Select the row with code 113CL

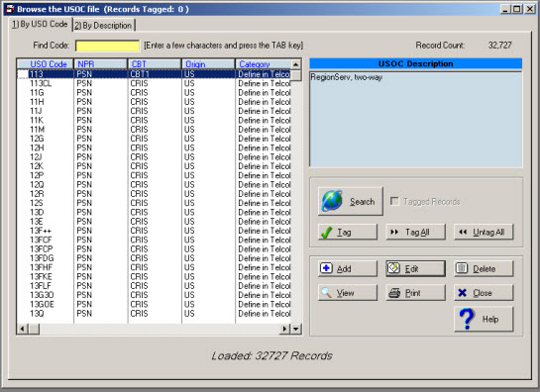click(154, 83)
